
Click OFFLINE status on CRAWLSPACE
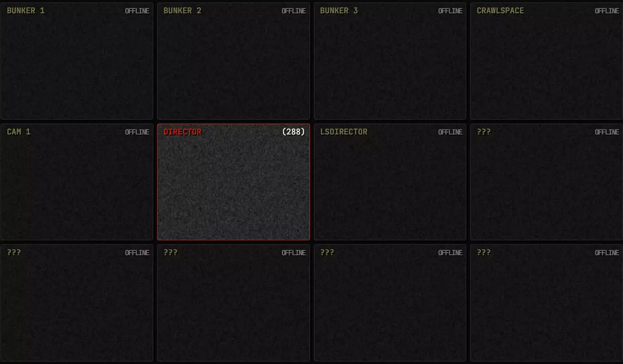pyautogui.click(x=607, y=11)
